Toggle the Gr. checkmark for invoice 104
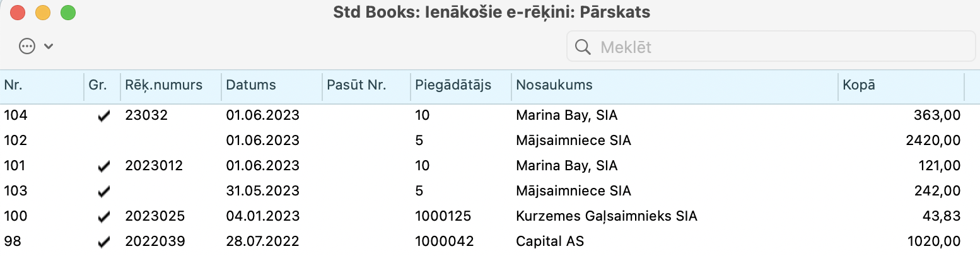980x256 pixels. point(104,116)
